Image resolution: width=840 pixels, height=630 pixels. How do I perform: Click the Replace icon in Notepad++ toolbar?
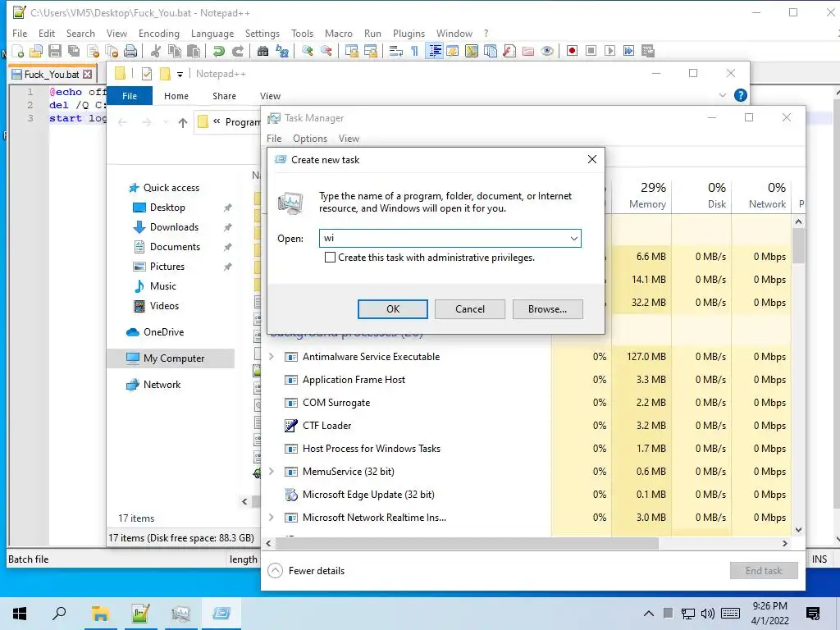[282, 51]
